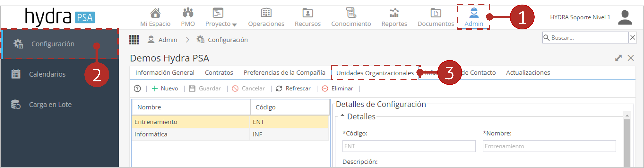The height and width of the screenshot is (168, 644).
Task: Expand the Proyecto dropdown arrow
Action: click(234, 25)
